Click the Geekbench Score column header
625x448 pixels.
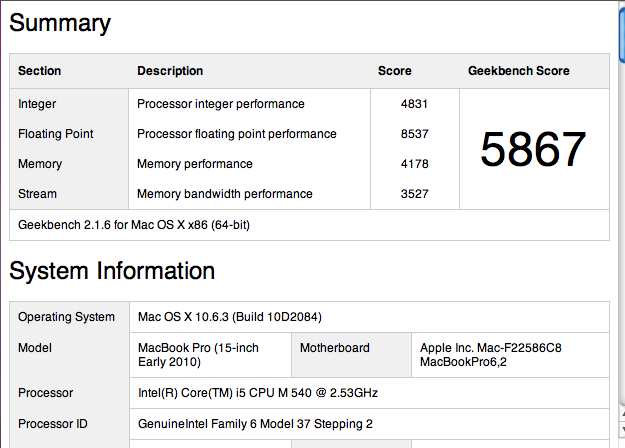(519, 71)
